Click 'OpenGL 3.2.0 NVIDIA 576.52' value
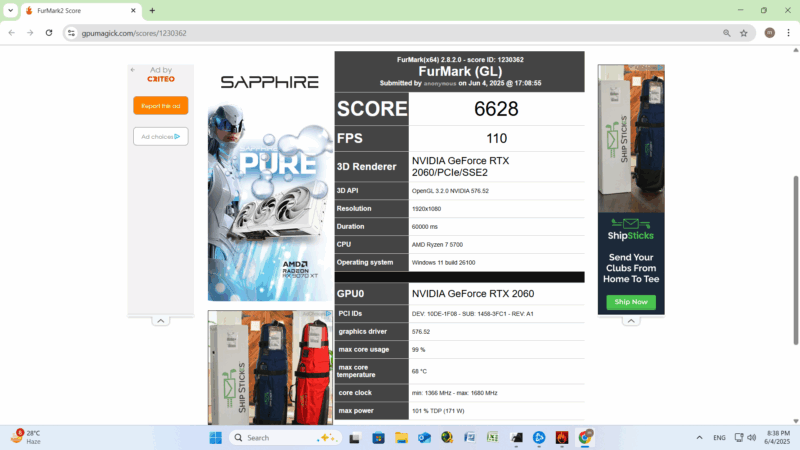This screenshot has width=800, height=450. click(x=450, y=191)
